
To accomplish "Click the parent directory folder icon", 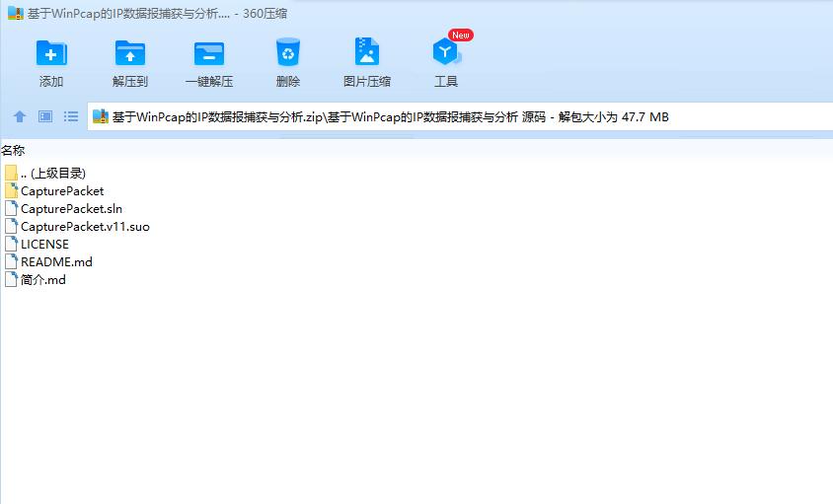I will (11, 173).
